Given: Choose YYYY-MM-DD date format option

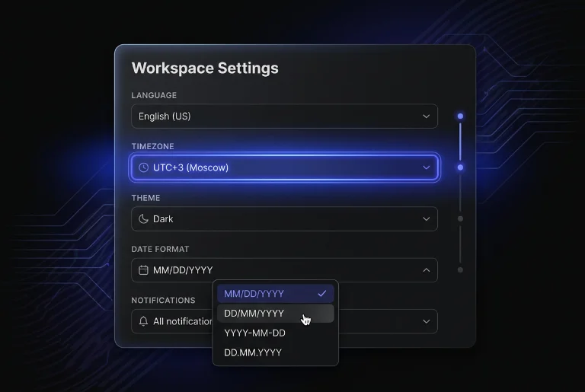Looking at the screenshot, I should (275, 333).
